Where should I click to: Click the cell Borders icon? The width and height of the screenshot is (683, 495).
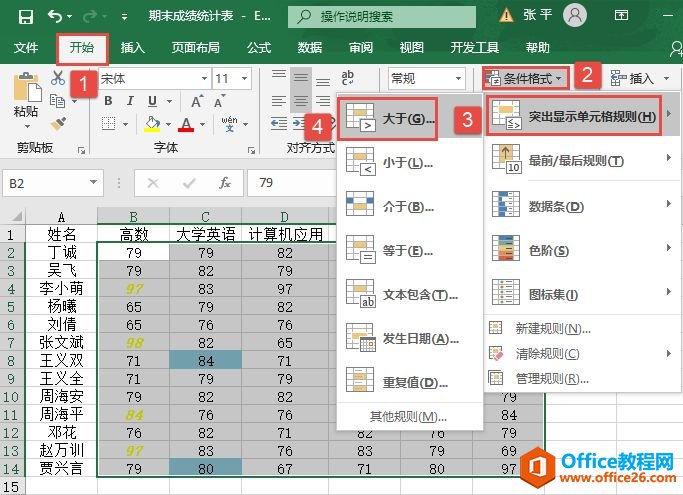[x=108, y=124]
